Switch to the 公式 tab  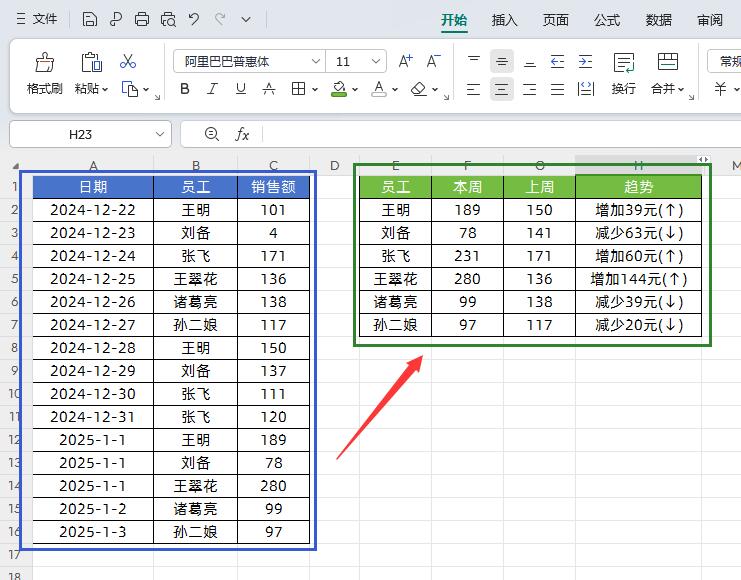[x=607, y=20]
